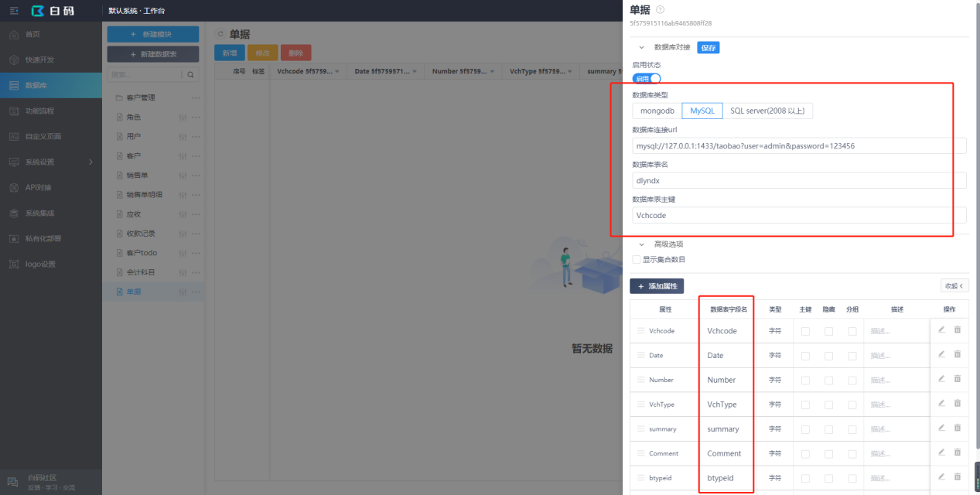Viewport: 980px width, 495px height.
Task: Expand the 系统设置 sidebar submenu arrow
Action: [90, 162]
